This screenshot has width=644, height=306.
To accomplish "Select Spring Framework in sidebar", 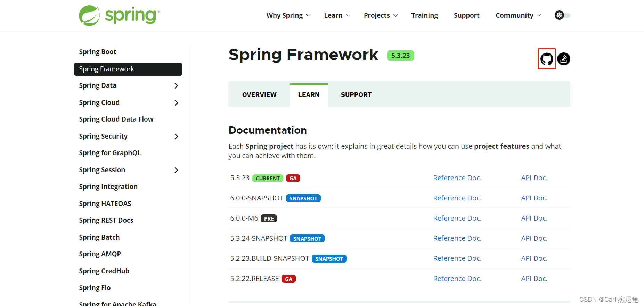I will click(128, 69).
